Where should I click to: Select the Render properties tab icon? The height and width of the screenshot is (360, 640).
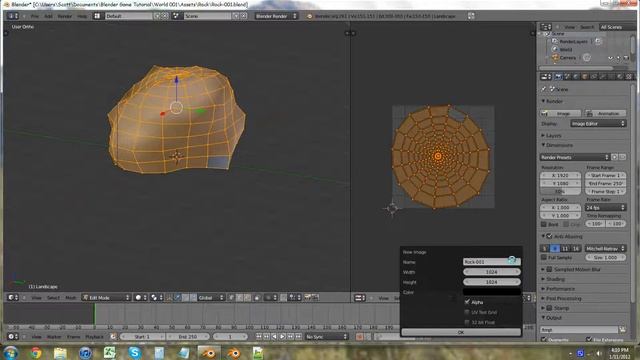558,76
